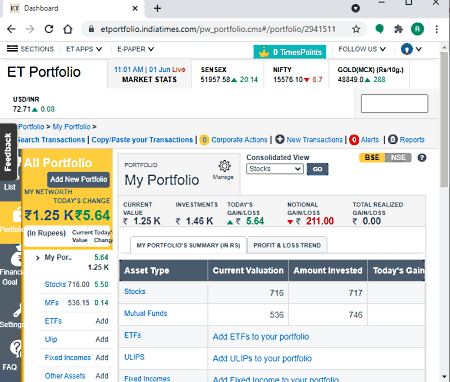Viewport: 450px width, 382px height.
Task: Open the List sidebar item
Action: click(x=10, y=188)
